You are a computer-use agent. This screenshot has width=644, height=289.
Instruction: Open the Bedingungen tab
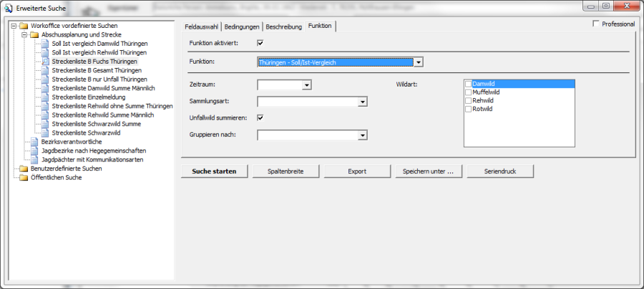point(241,26)
